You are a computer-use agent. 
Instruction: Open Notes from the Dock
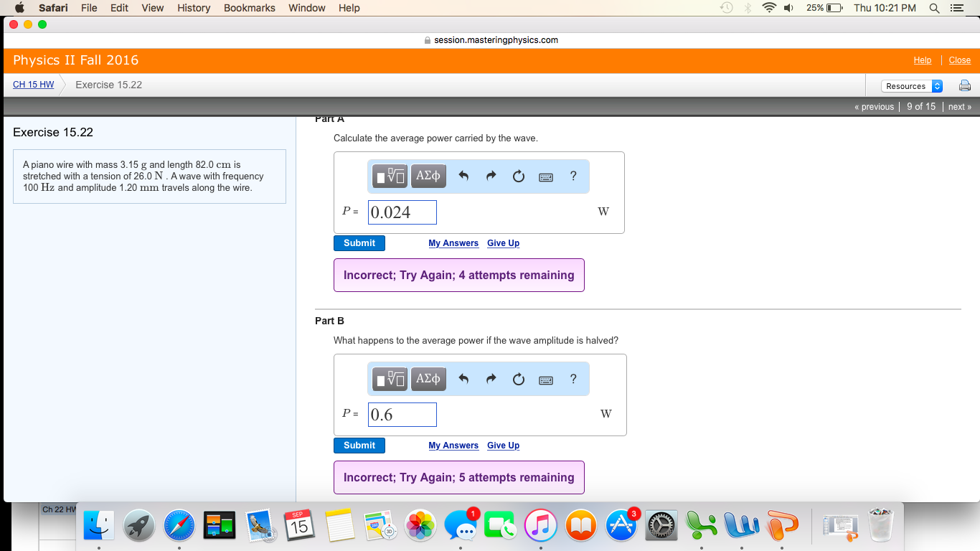(340, 527)
